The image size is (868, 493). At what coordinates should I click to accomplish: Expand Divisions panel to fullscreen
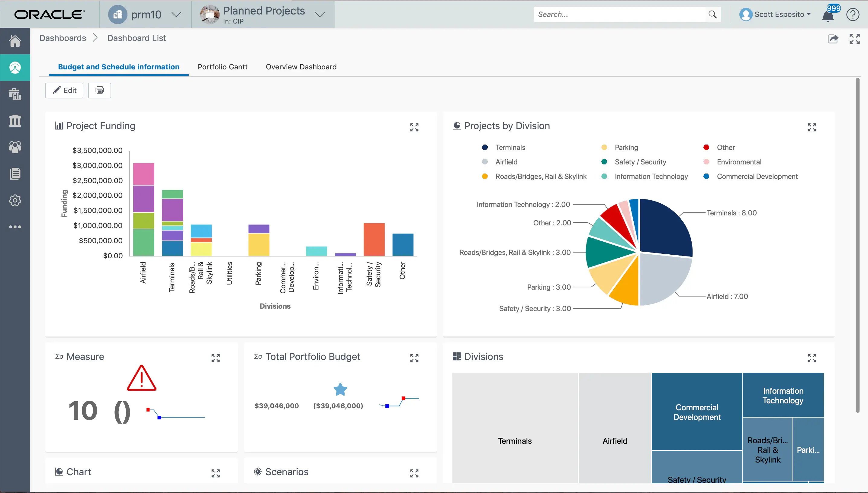811,357
